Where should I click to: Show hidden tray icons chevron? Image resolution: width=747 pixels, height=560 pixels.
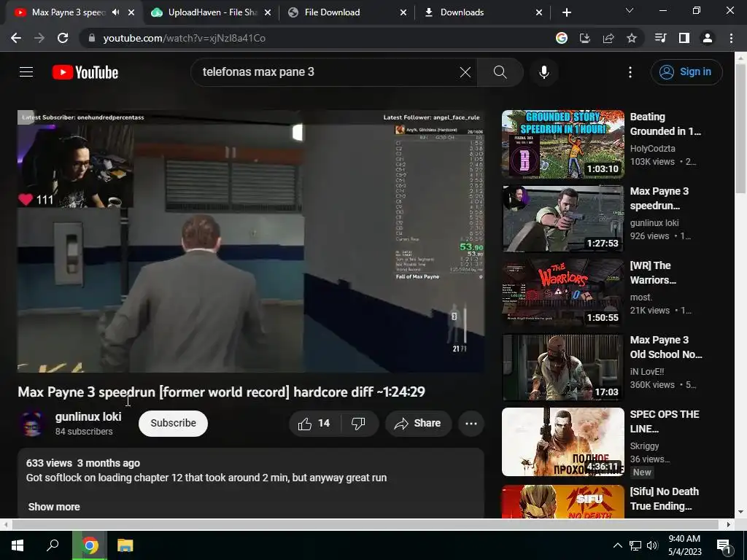(x=617, y=545)
